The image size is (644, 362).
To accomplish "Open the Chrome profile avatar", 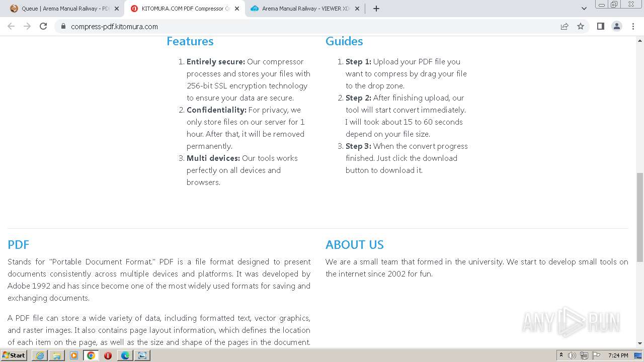I will 617,26.
